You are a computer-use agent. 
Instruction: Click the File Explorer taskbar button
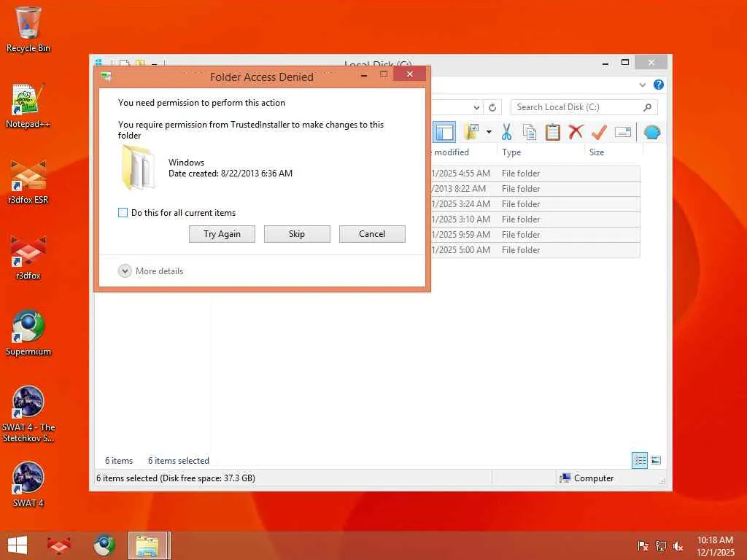coord(149,545)
